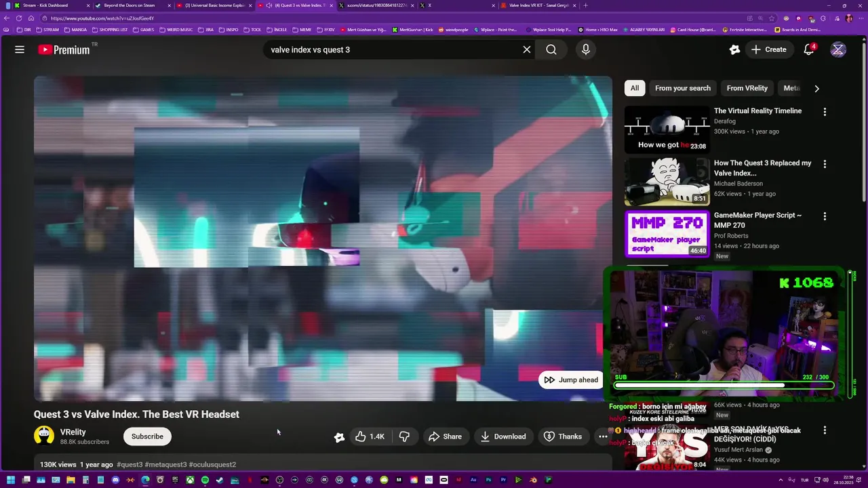
Task: Open Steam from the taskbar
Action: [220, 480]
